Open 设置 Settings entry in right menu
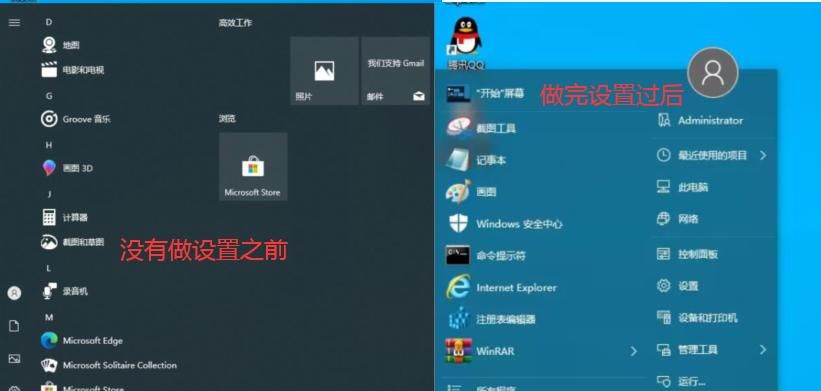This screenshot has height=391, width=821. tap(688, 286)
